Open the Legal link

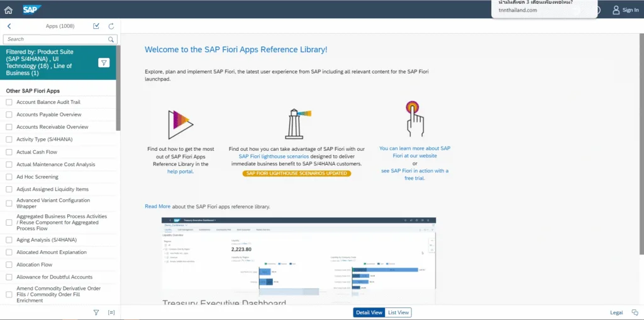coord(616,312)
